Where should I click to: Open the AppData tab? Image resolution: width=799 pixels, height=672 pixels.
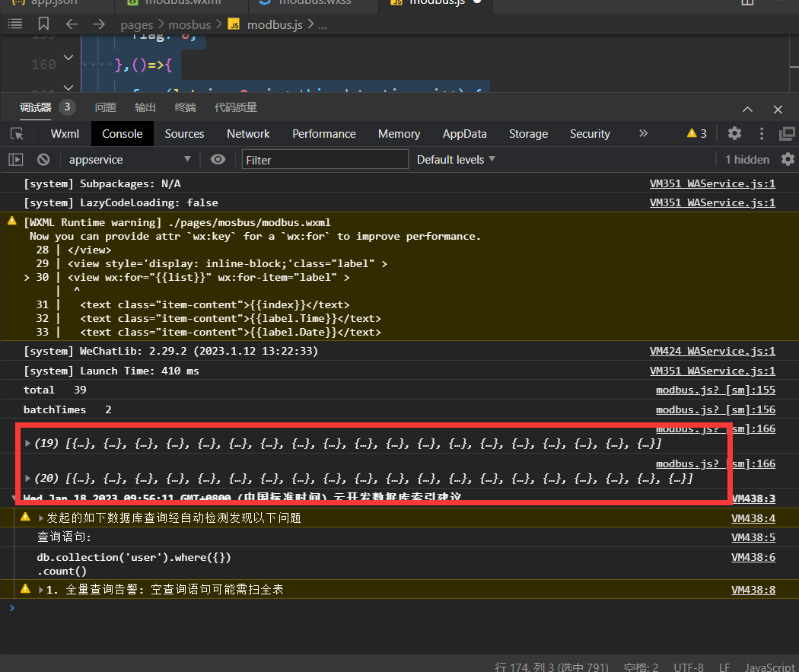pyautogui.click(x=465, y=134)
